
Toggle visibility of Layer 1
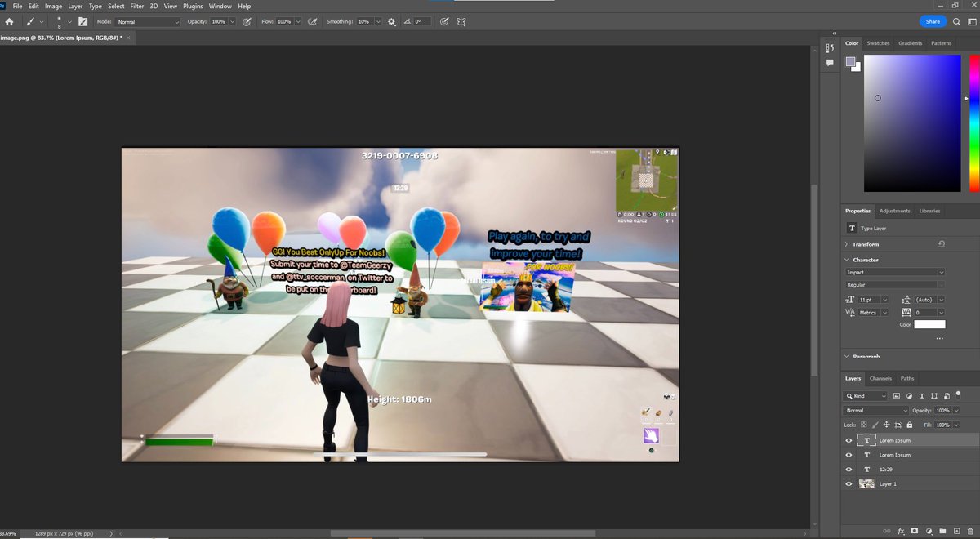849,484
